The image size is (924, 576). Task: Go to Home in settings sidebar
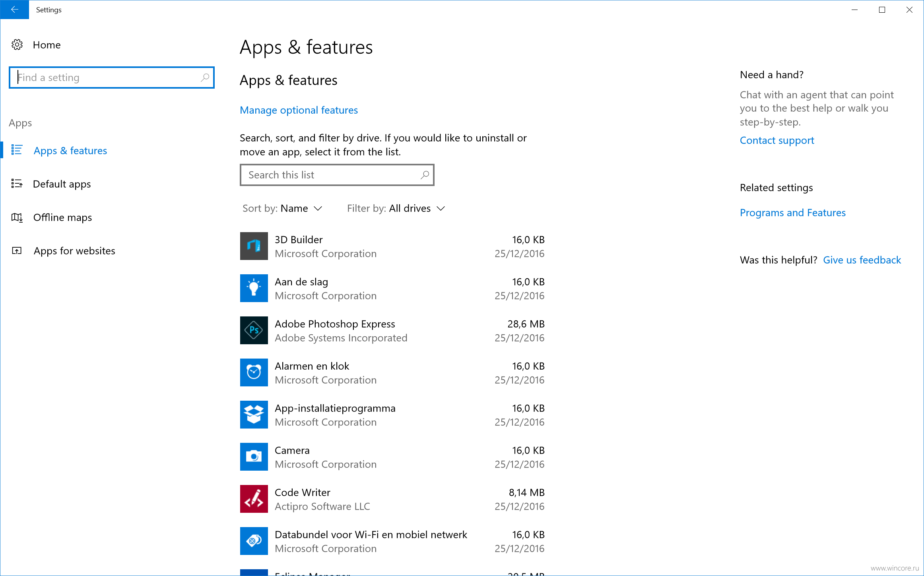tap(47, 45)
